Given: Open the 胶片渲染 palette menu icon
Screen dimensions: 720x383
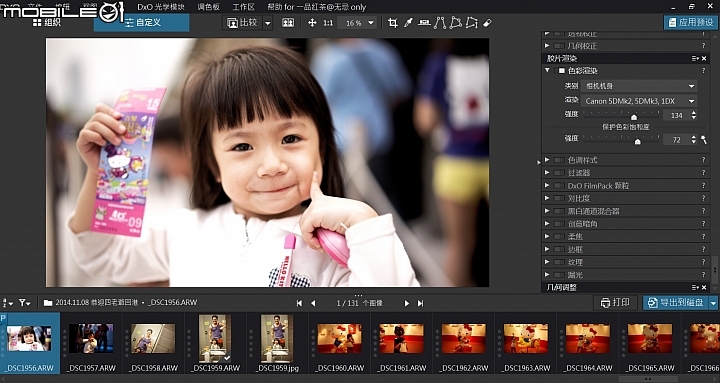Looking at the screenshot, I should pos(695,58).
